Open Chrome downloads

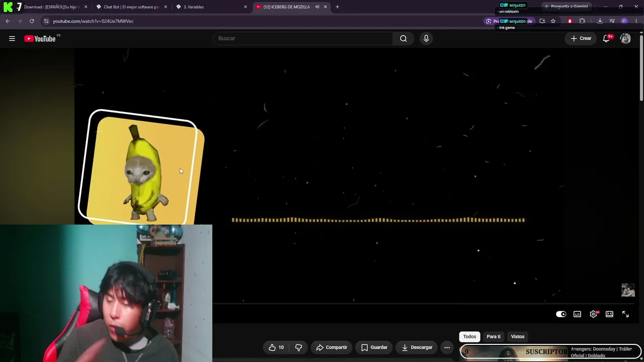point(600,21)
